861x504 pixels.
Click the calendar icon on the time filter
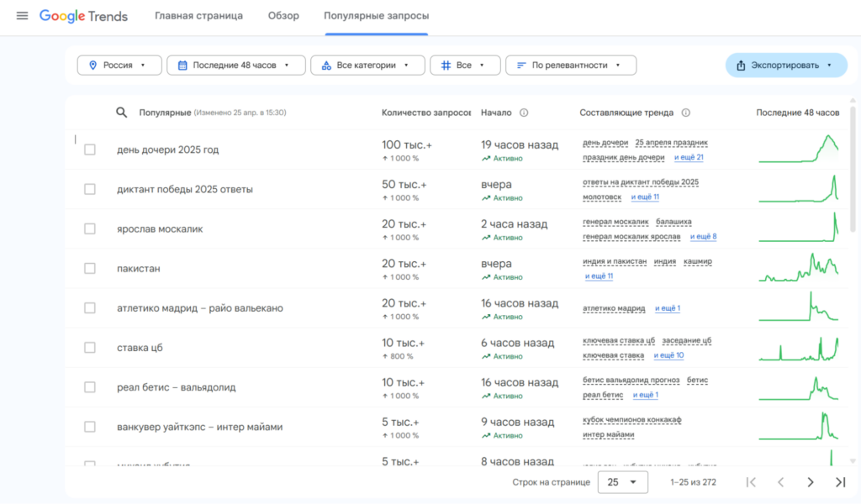(x=182, y=66)
